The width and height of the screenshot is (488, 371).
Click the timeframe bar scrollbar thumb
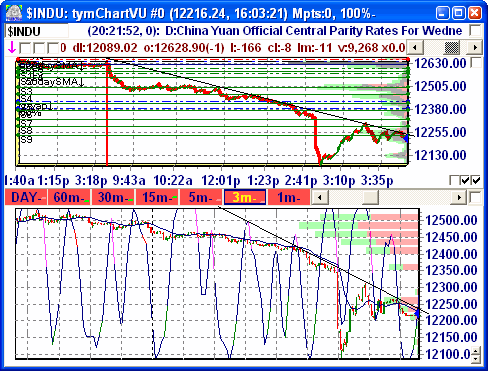pos(370,197)
